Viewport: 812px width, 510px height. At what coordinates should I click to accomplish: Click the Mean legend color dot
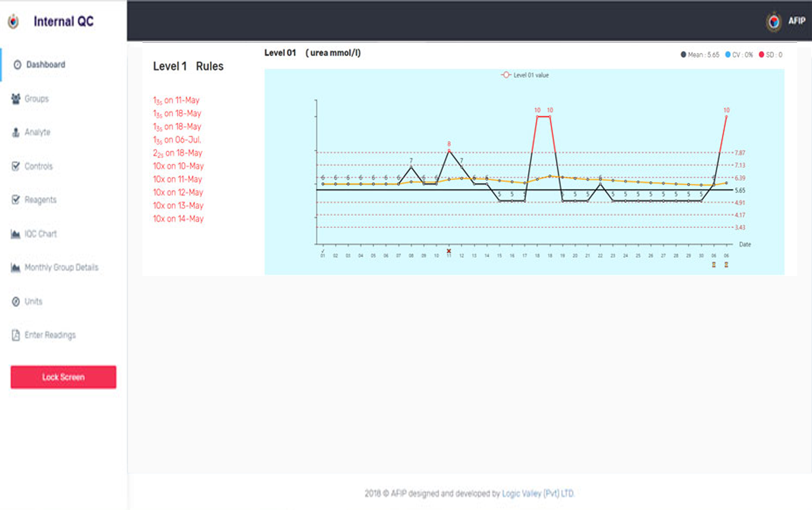coord(683,55)
